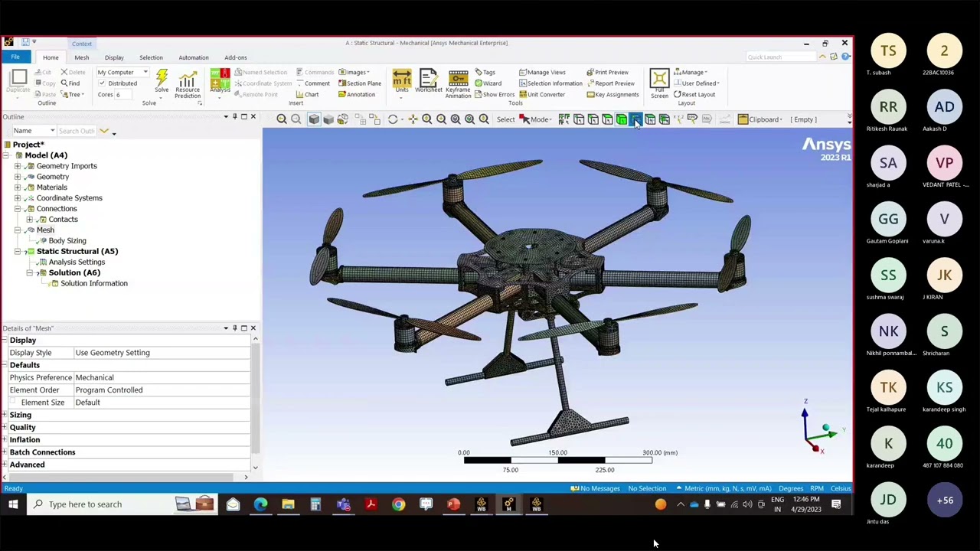Switch to the Display ribbon tab
The height and width of the screenshot is (551, 980).
pos(114,57)
